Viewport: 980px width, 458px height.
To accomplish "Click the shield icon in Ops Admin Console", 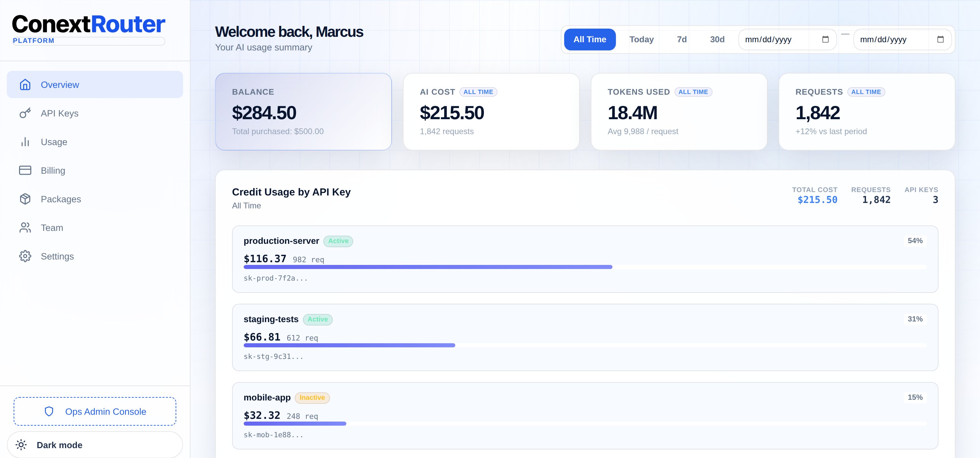I will click(49, 411).
